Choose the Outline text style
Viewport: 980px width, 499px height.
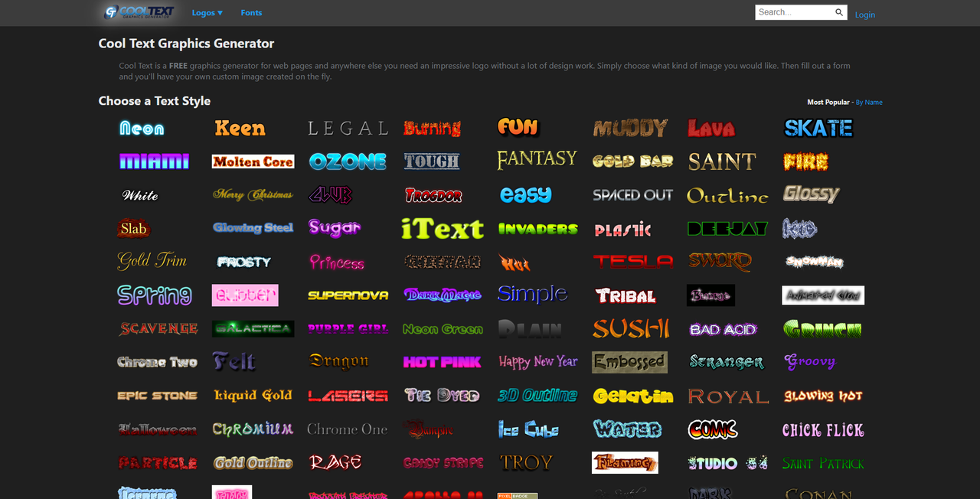(727, 195)
